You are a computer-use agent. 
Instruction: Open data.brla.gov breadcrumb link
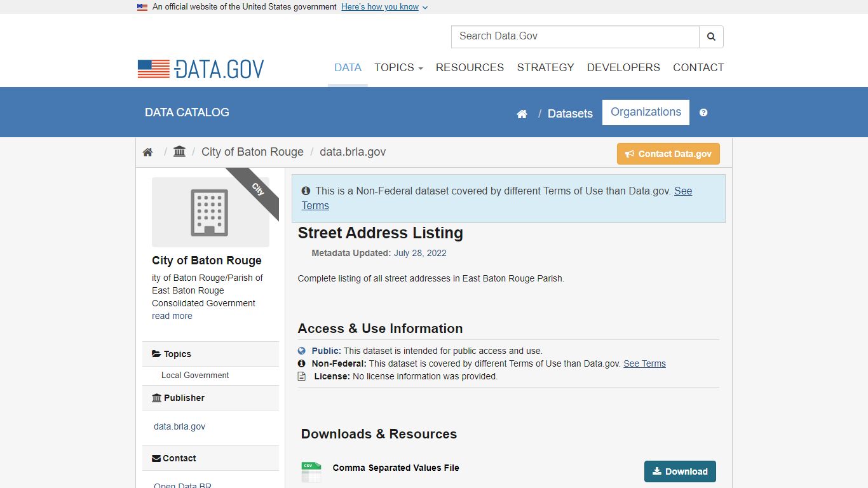tap(353, 152)
